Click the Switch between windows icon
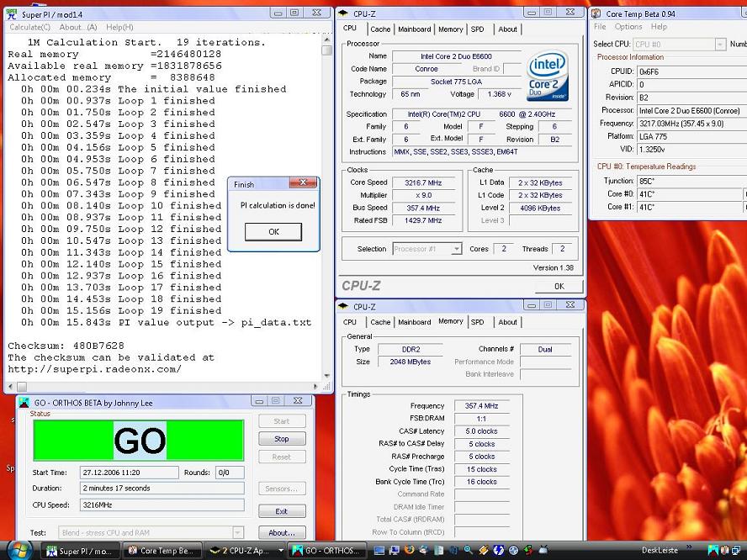Screen dimensions: 747x560 point(394,551)
